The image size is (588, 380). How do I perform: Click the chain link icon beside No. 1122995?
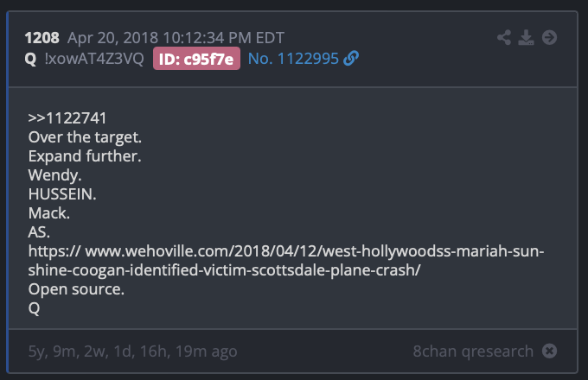click(351, 59)
